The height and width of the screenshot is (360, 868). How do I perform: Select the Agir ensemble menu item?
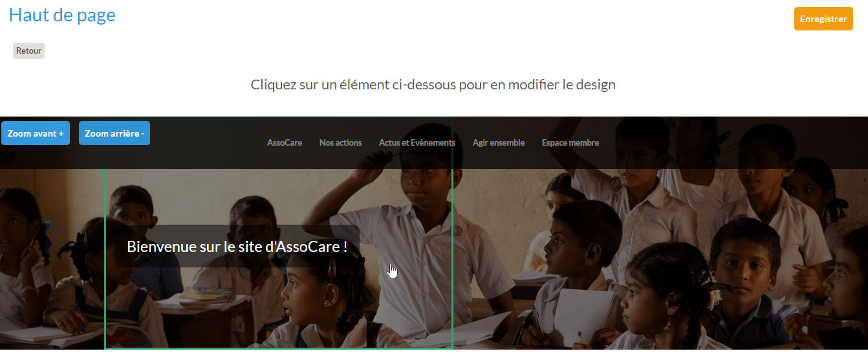[x=499, y=142]
